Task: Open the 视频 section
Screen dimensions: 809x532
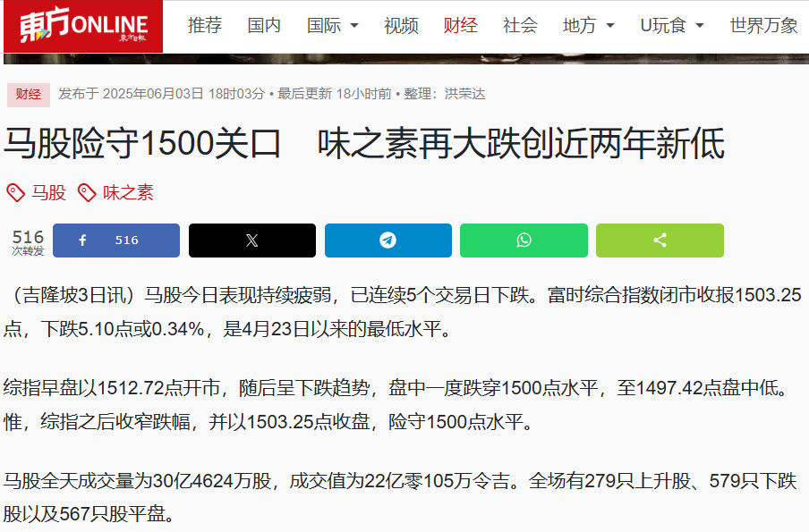Action: pos(402,25)
